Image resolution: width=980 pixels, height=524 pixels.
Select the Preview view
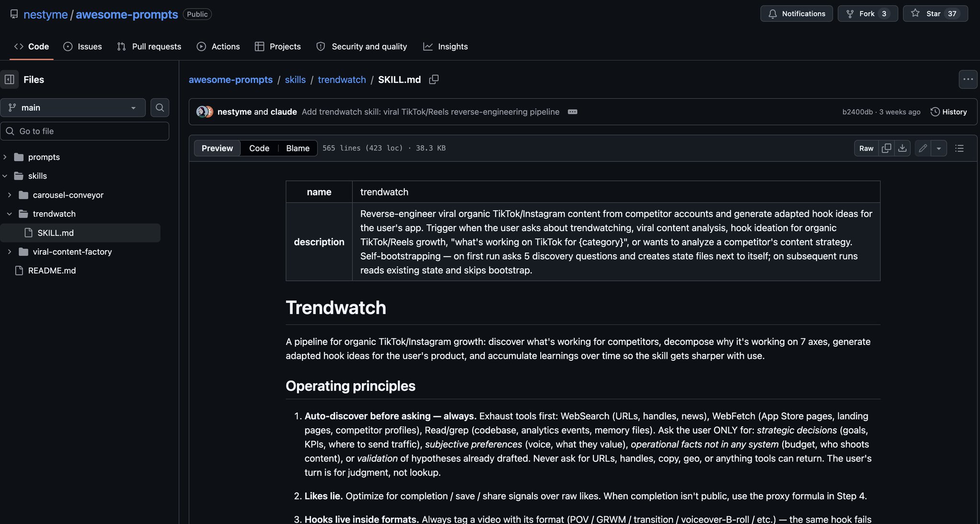(x=217, y=148)
